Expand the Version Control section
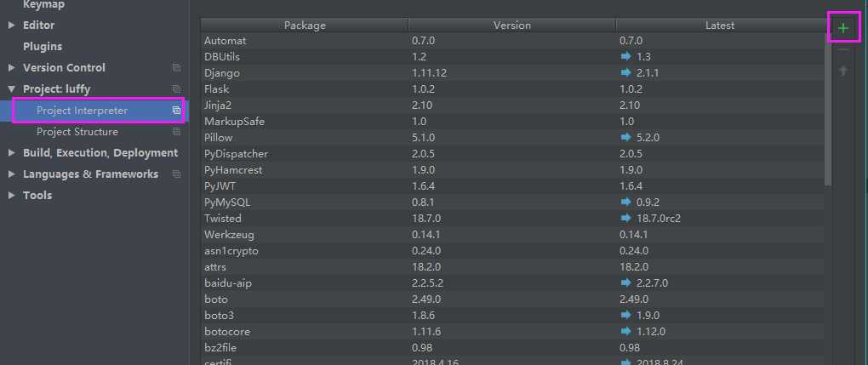868x365 pixels. (12, 67)
